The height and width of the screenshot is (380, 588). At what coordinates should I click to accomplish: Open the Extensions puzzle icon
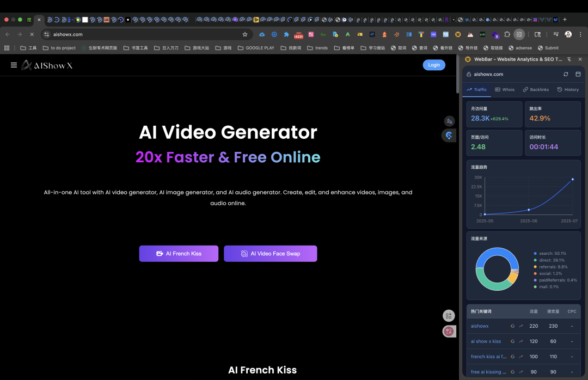pyautogui.click(x=507, y=34)
